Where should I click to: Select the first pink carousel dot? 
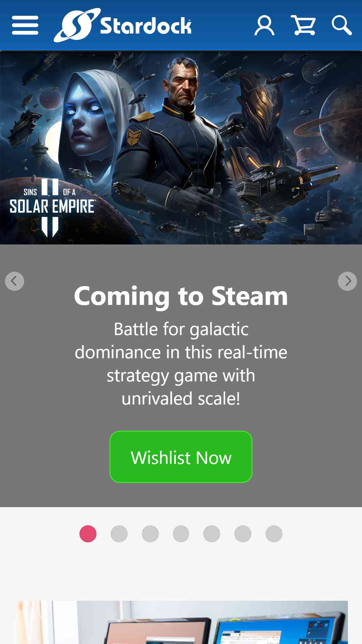88,534
